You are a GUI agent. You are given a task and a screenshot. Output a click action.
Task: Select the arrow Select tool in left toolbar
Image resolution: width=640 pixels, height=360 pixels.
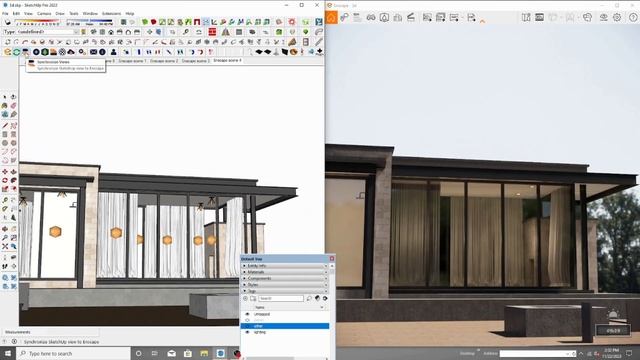click(x=5, y=97)
